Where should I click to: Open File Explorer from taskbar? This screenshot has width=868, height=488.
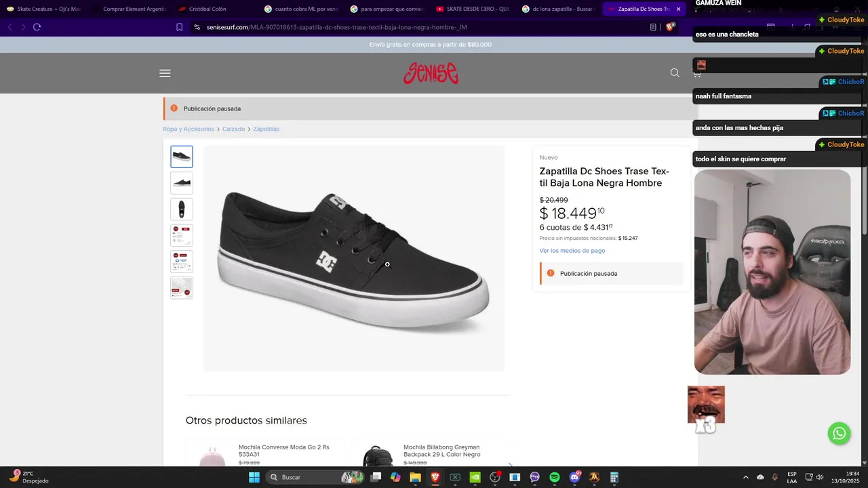pyautogui.click(x=415, y=477)
